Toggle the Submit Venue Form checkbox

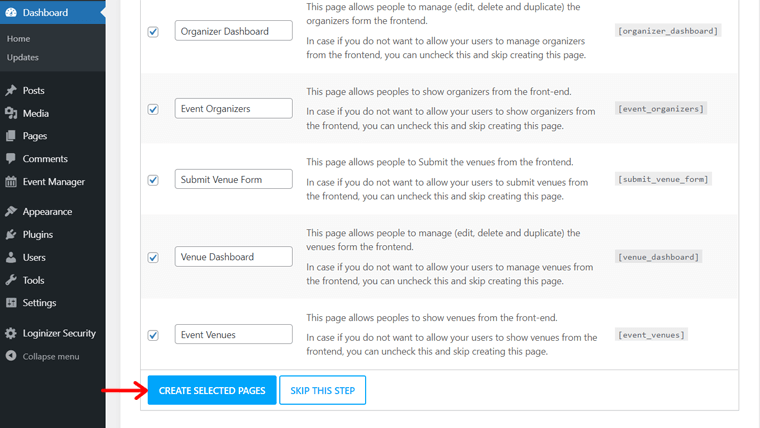pos(153,180)
